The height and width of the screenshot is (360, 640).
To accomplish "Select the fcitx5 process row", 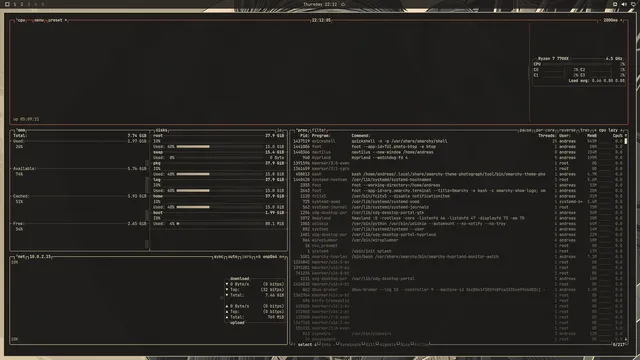I will (x=457, y=196).
